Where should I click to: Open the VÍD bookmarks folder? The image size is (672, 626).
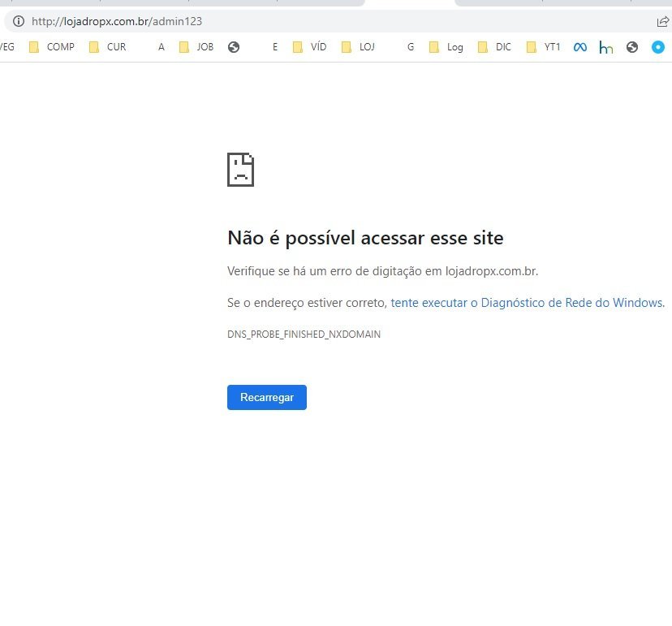pyautogui.click(x=309, y=47)
